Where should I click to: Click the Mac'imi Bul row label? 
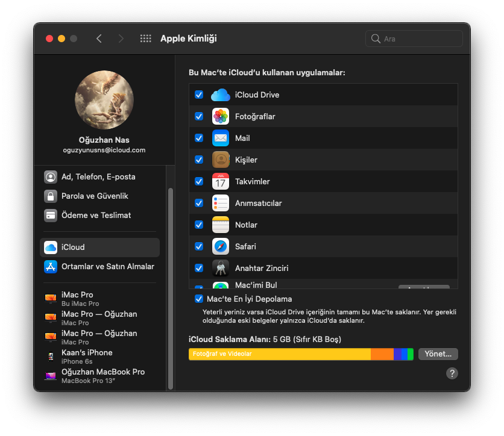256,285
